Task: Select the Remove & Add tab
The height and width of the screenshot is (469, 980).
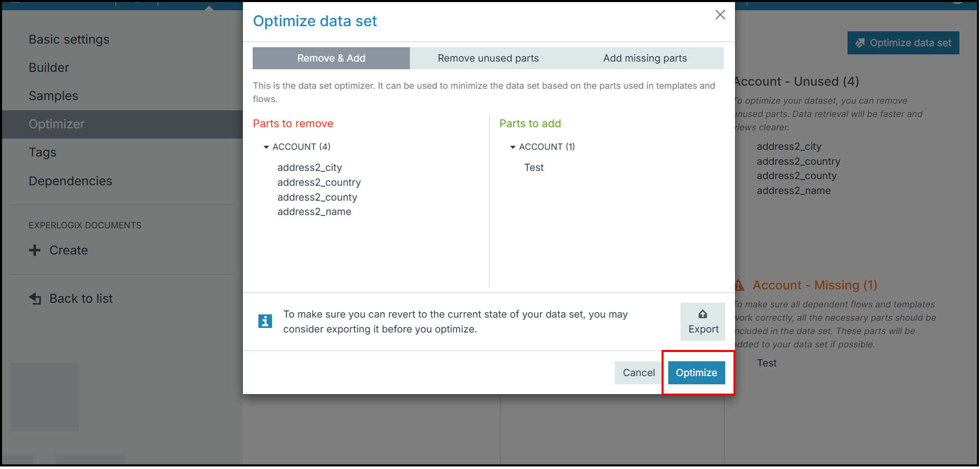Action: click(x=331, y=58)
